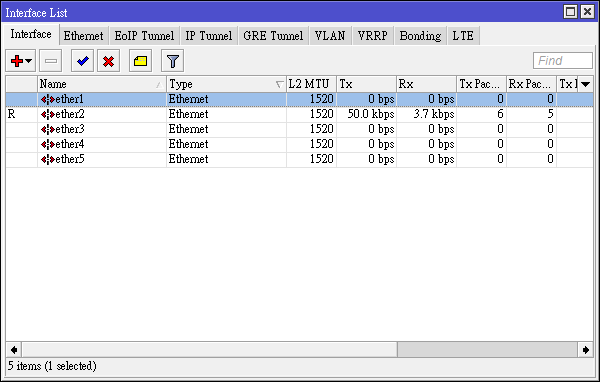The width and height of the screenshot is (600, 382).
Task: Switch to the VRRP tab
Action: 373,36
